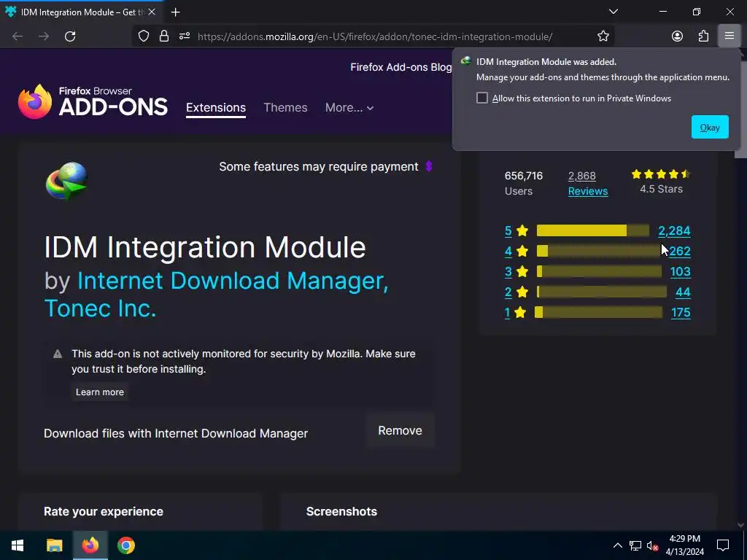Open the 262 four-star reviews count
Screen dimensions: 747x560
point(680,251)
